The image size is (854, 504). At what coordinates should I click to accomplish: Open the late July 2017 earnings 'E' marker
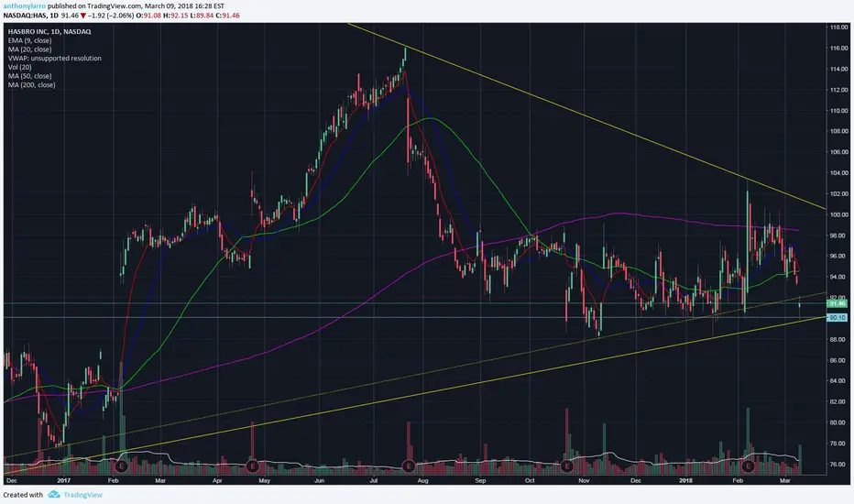(x=409, y=466)
